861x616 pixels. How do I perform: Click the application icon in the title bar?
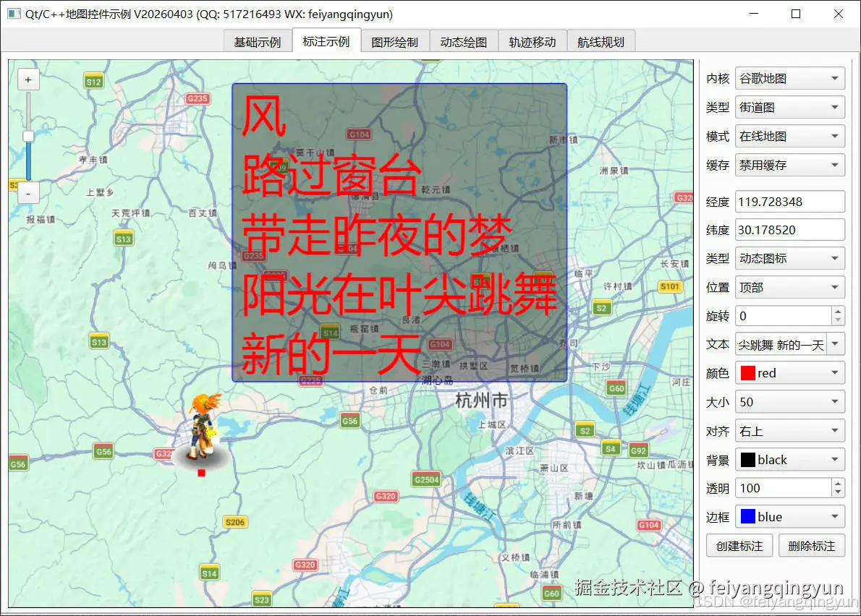point(13,14)
